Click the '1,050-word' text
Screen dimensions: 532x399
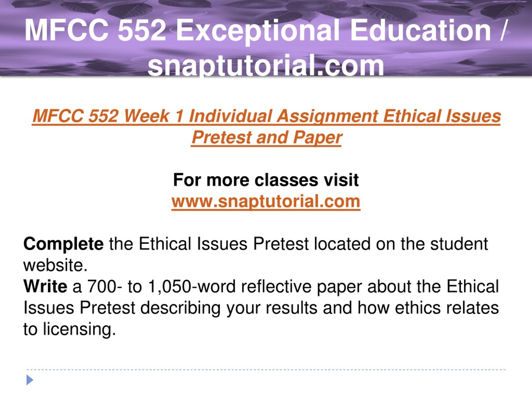click(192, 286)
